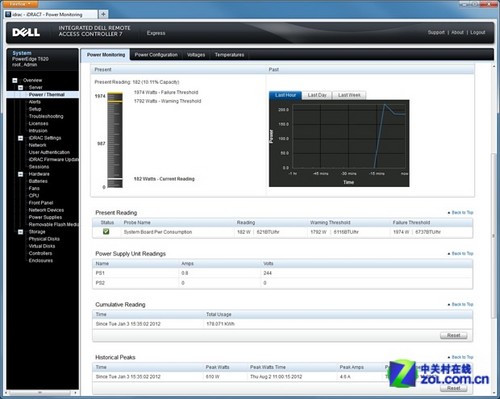
Task: Click the System Board Pwr Consumption probe name
Action: tap(158, 232)
